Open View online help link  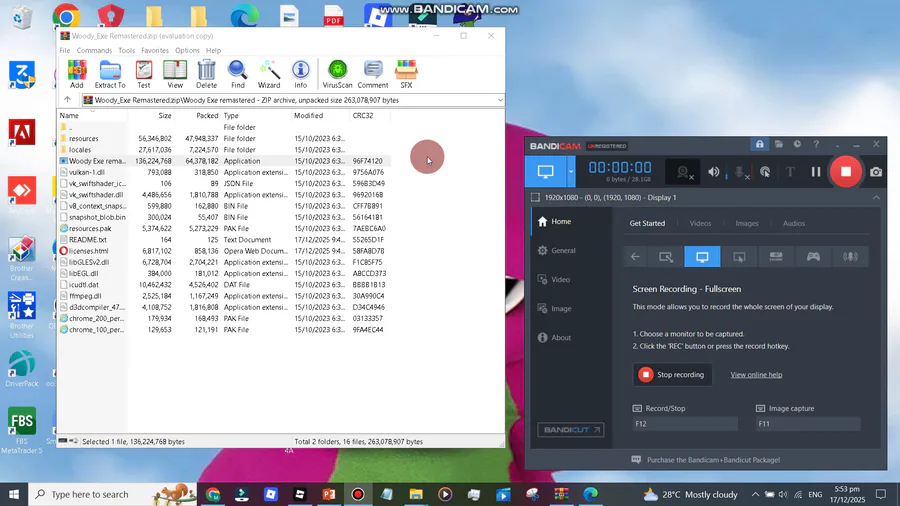756,375
